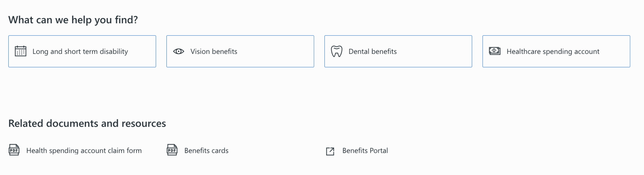Screen dimensions: 644x175
Task: Click the tooth icon for Dental benefits
Action: click(x=337, y=51)
